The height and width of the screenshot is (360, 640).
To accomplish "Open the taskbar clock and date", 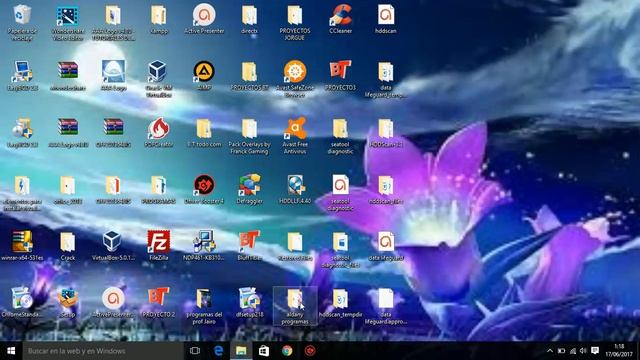I will 619,351.
